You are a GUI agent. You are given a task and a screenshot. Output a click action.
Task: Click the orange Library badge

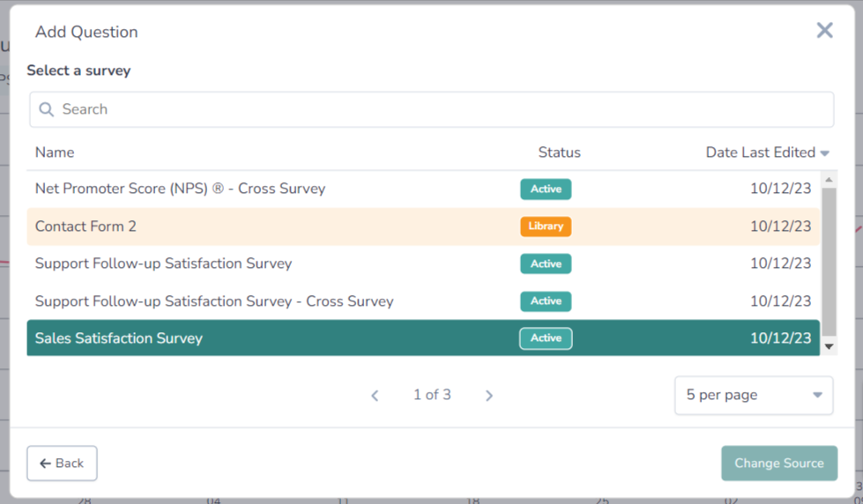tap(546, 226)
